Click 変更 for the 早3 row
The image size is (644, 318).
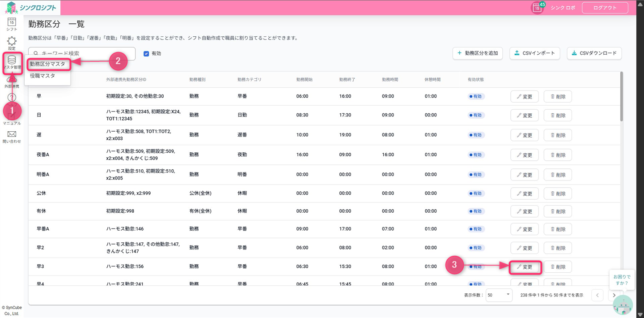[525, 267]
